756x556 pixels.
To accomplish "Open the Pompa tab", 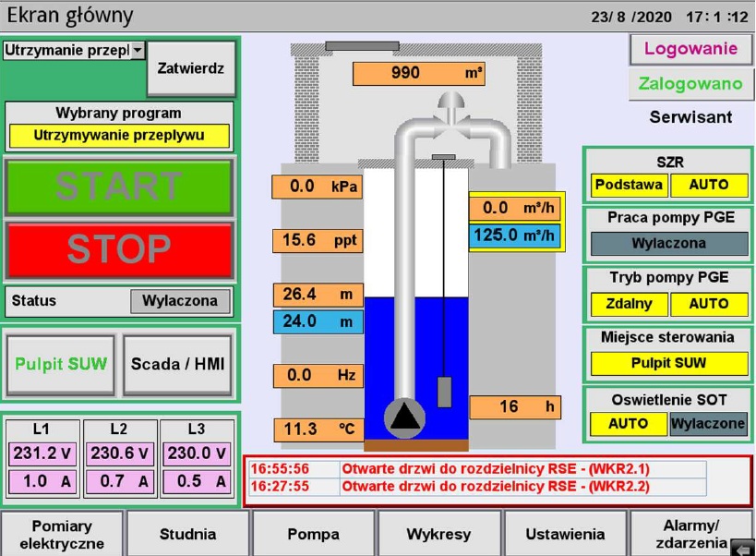I will (x=314, y=535).
